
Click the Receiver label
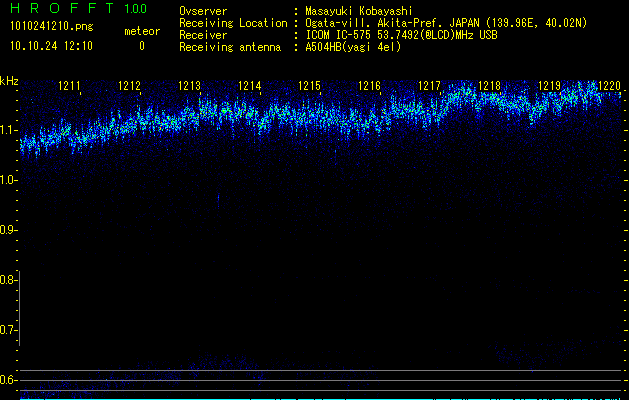point(203,35)
